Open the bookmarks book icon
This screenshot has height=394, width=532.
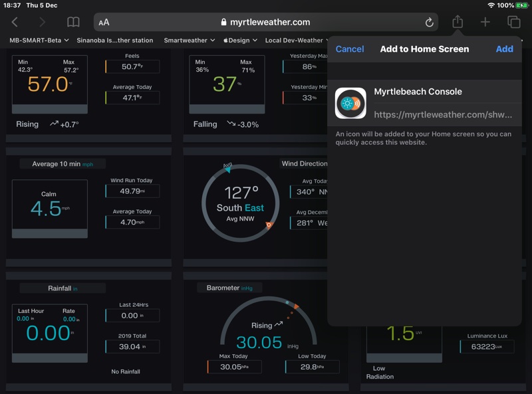coord(73,23)
